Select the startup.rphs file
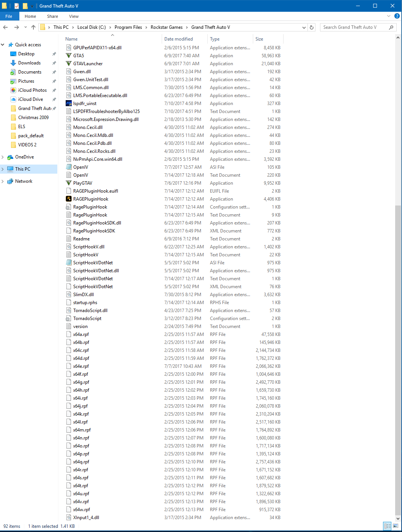402x532 pixels. tap(85, 303)
